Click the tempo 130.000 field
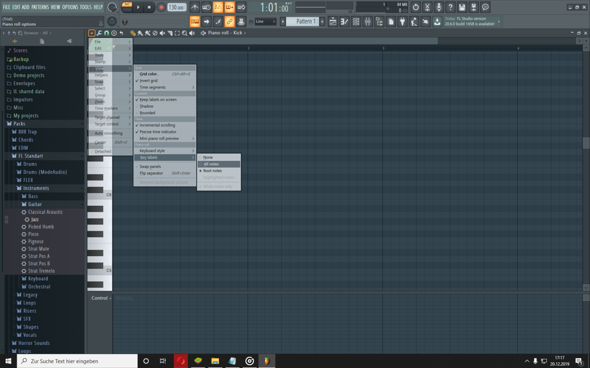 point(177,7)
